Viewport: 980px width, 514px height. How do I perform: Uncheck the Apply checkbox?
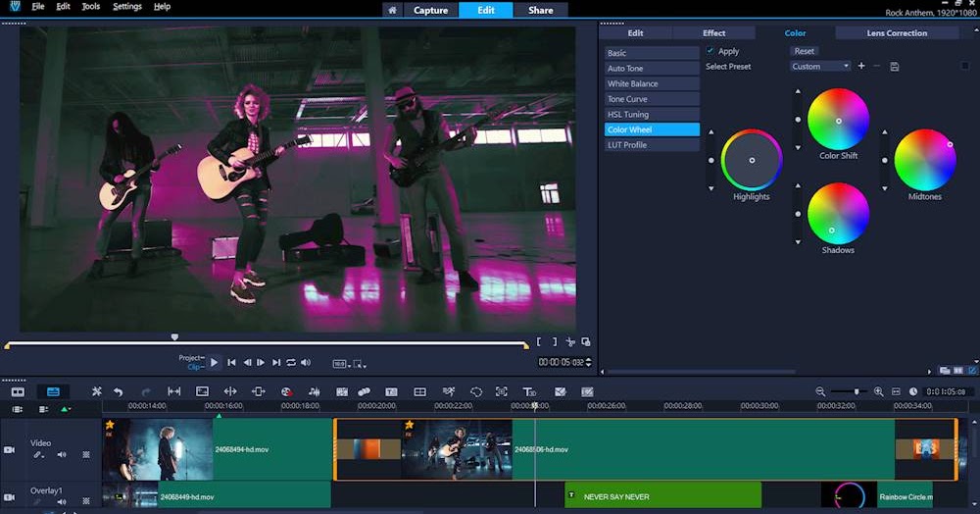pyautogui.click(x=710, y=51)
